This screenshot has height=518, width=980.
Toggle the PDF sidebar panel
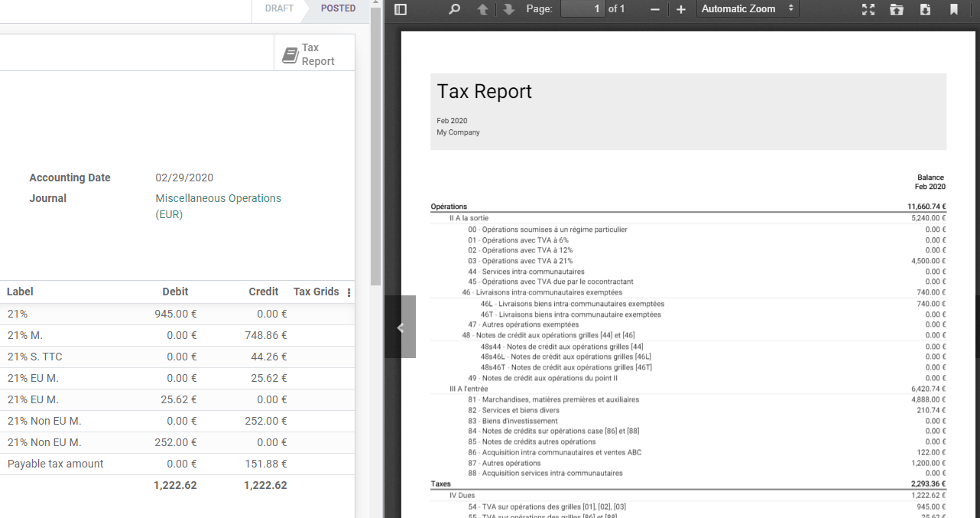click(x=399, y=9)
